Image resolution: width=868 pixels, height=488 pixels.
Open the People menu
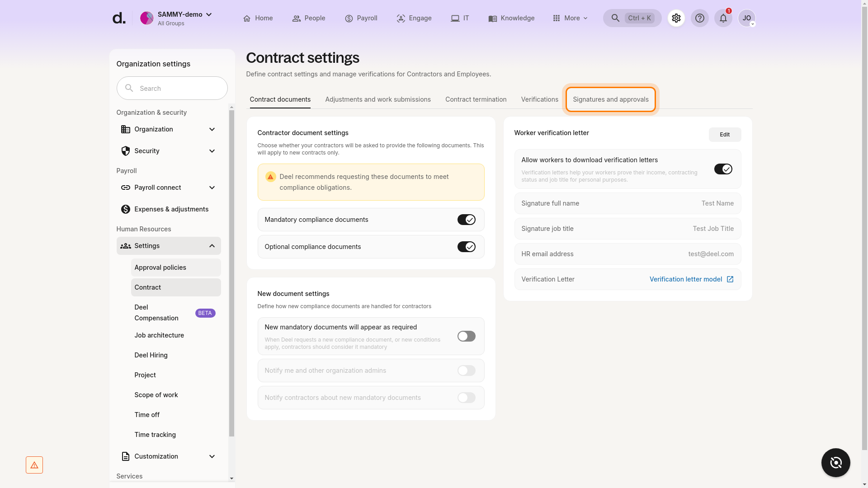(x=309, y=18)
